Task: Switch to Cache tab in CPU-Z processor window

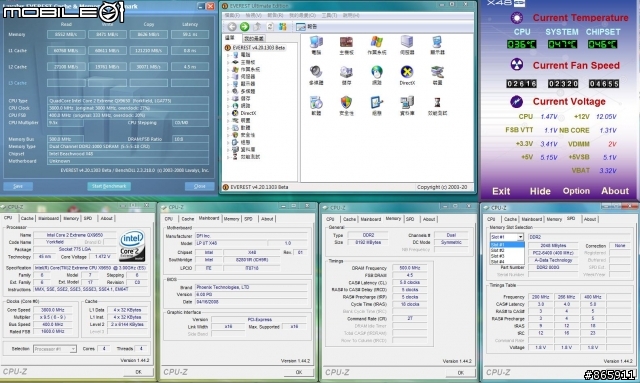Action: (27, 218)
